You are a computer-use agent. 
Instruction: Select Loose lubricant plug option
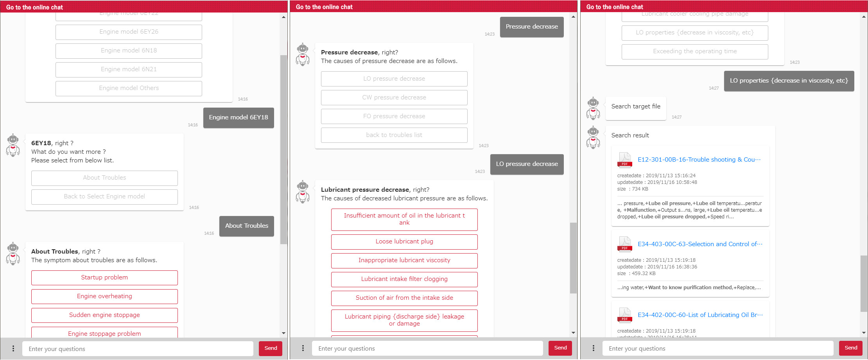point(404,241)
